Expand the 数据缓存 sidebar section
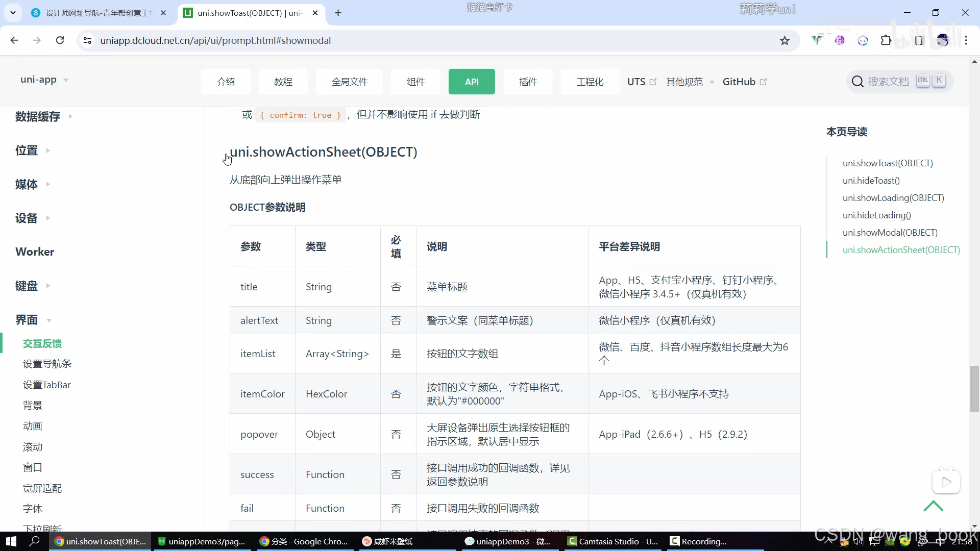The width and height of the screenshot is (980, 551). click(44, 117)
